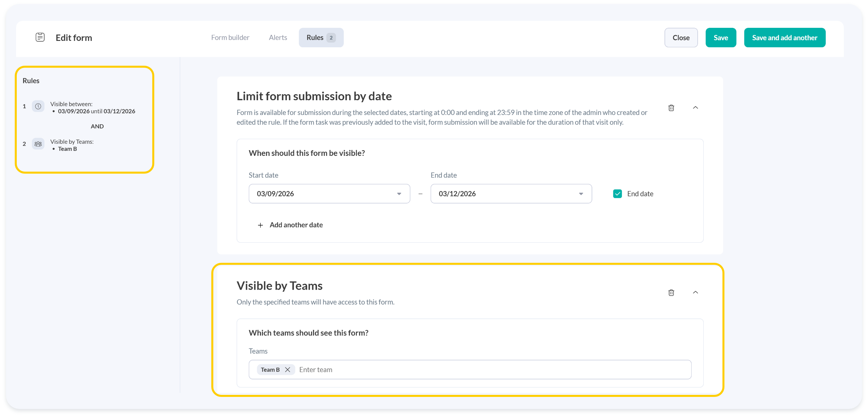Uncheck the End date checkbox
This screenshot has height=417, width=868.
[617, 194]
